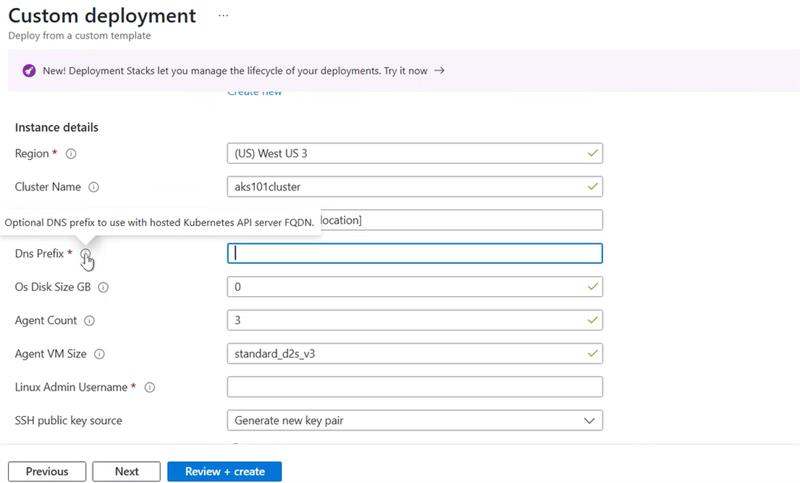Click the Review + create button

(x=225, y=471)
